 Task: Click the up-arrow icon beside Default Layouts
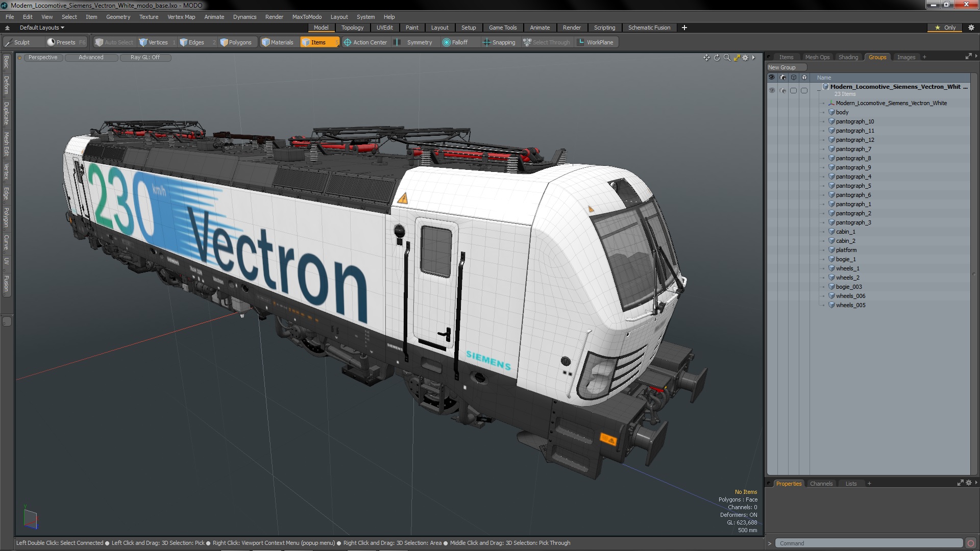pos(7,28)
